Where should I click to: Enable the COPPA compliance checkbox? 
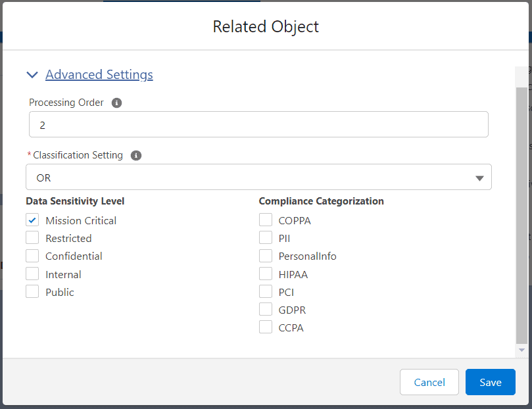click(x=266, y=220)
